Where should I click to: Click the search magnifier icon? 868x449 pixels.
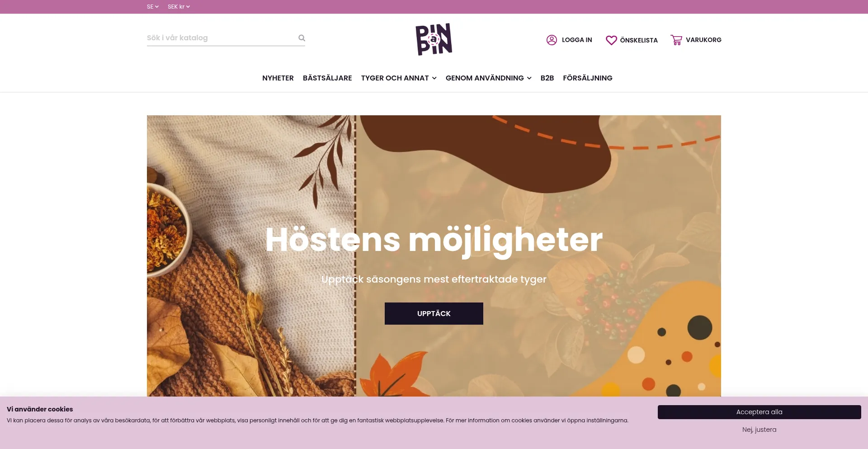(302, 38)
